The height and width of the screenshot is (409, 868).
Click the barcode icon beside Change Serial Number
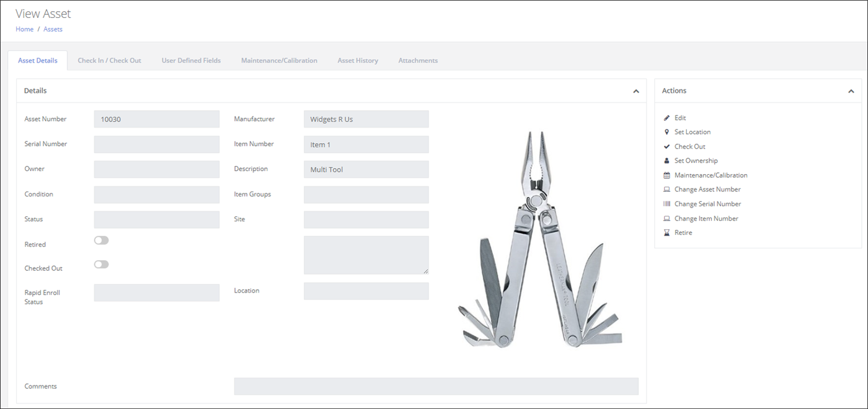pyautogui.click(x=666, y=204)
